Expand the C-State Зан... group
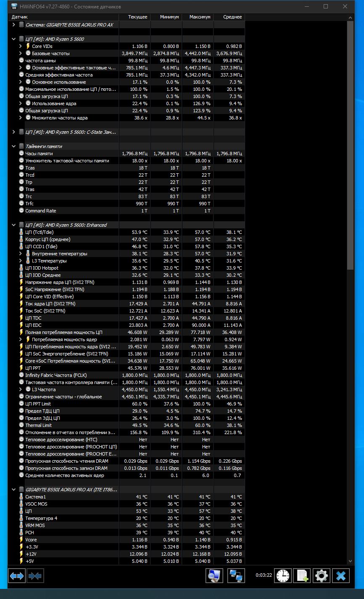364x599 pixels. (14, 132)
